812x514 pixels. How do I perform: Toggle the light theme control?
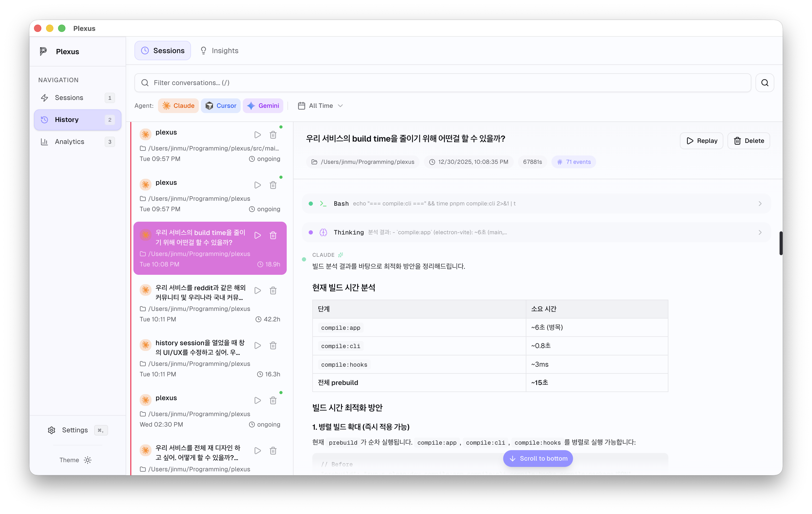[x=88, y=460]
